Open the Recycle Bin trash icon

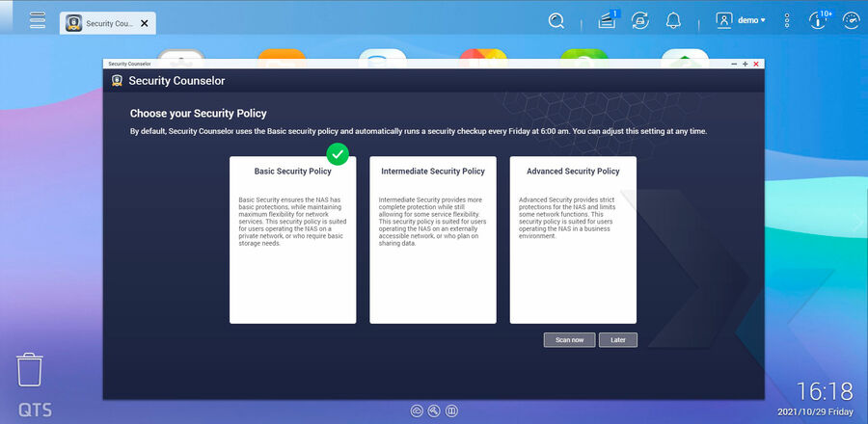point(30,370)
